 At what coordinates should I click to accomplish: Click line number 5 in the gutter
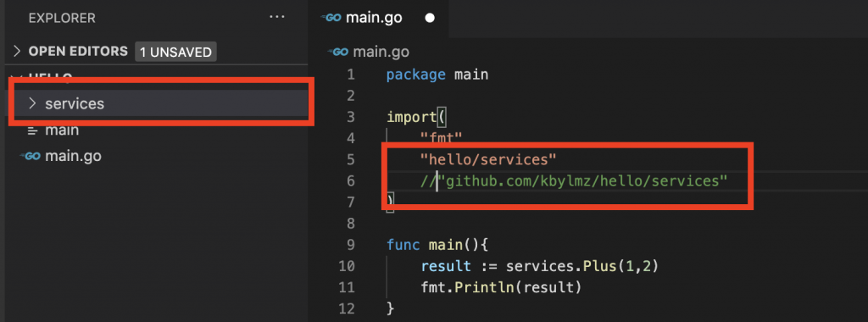(350, 159)
